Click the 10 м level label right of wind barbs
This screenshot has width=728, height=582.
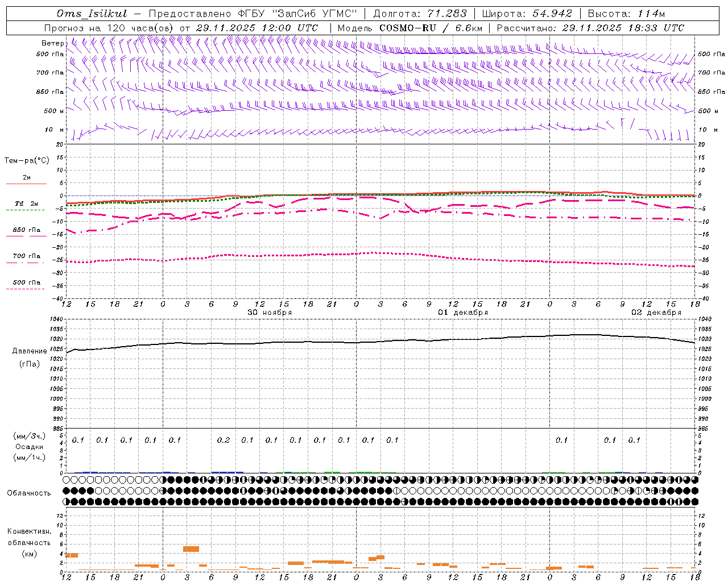tap(707, 130)
